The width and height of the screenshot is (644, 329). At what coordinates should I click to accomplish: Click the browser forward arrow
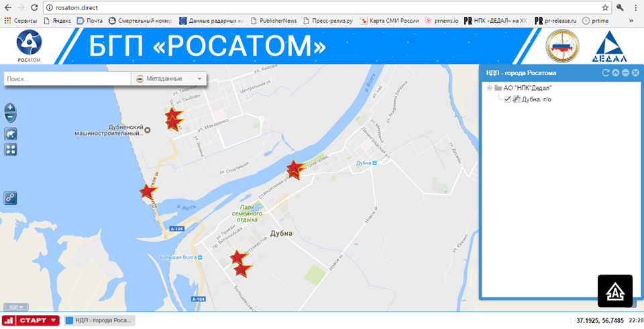pos(21,7)
